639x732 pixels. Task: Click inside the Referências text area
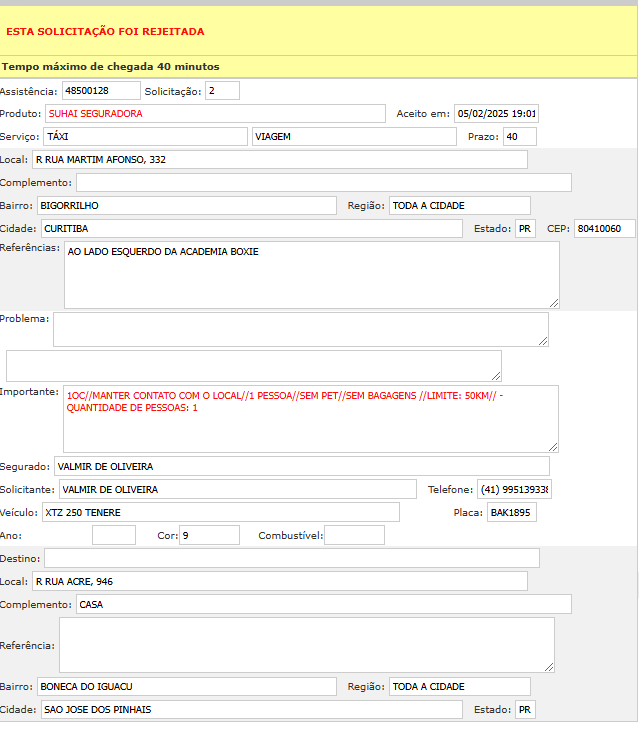310,274
